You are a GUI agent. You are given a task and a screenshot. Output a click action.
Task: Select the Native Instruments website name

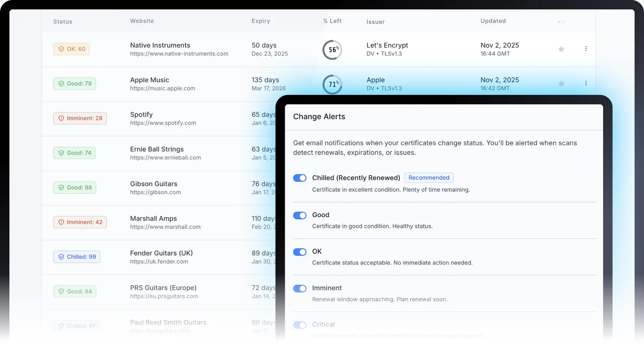[x=160, y=45]
